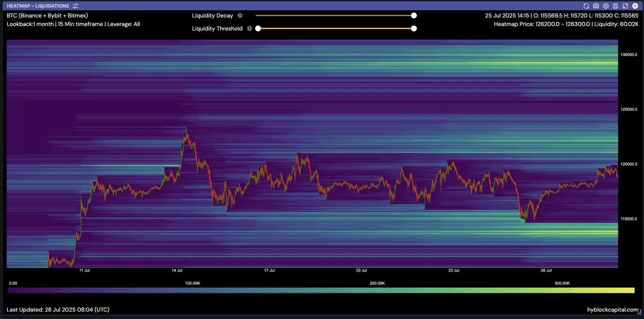Click the 'Heatmap Price: 126200.0 - 126300.0' readout
644x319 pixels.
[566, 24]
